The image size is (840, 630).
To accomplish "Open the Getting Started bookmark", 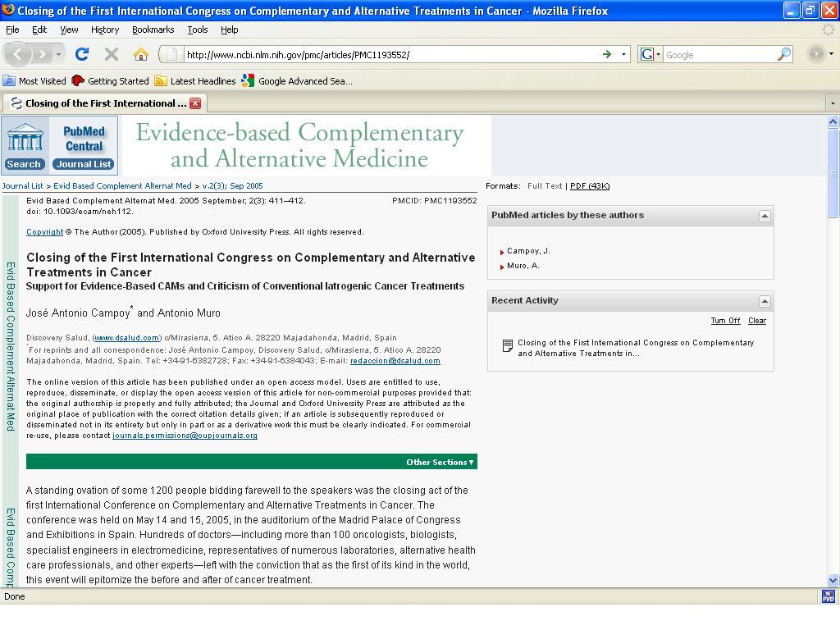I will click(111, 81).
